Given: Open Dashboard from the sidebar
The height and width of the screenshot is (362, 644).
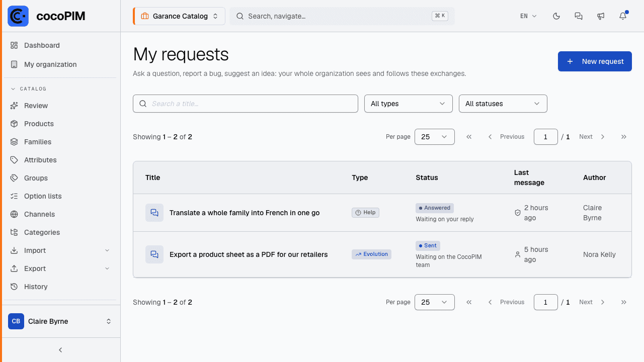Looking at the screenshot, I should click(x=60, y=45).
